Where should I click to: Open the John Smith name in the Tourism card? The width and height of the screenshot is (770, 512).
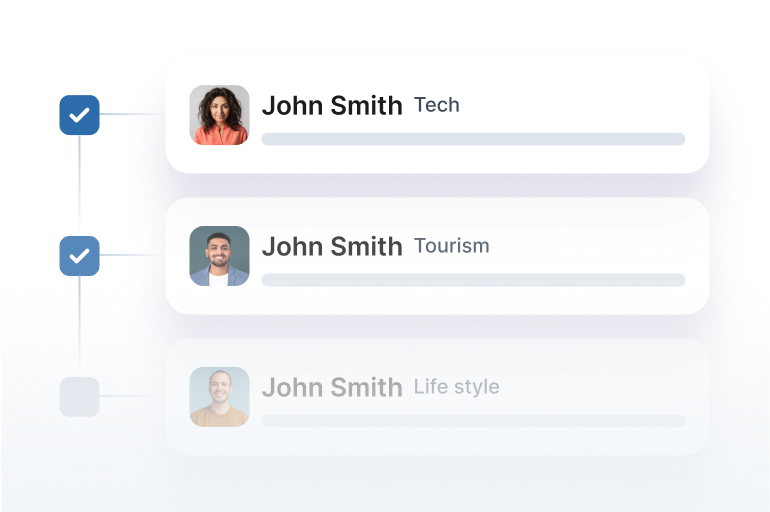pyautogui.click(x=332, y=246)
